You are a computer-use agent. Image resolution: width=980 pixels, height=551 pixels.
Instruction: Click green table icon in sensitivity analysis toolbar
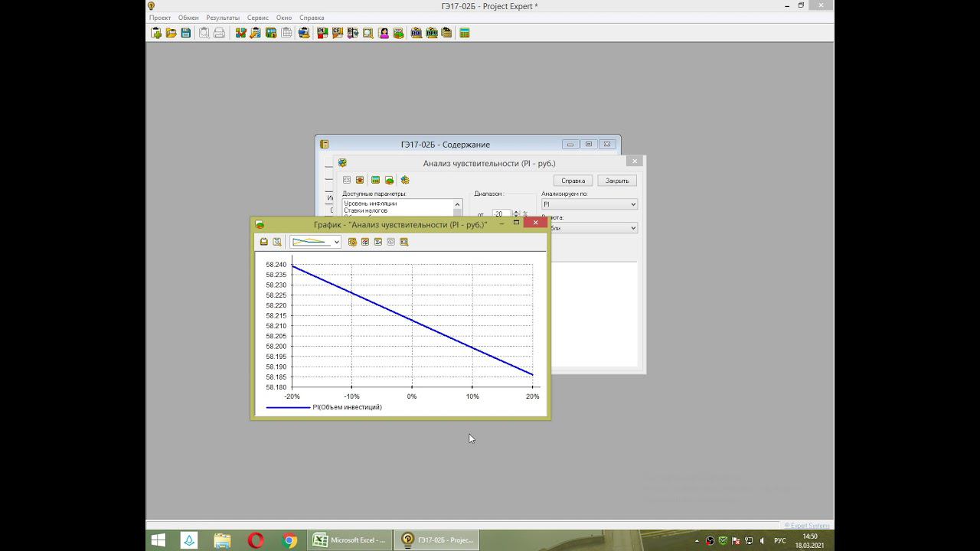coord(375,180)
